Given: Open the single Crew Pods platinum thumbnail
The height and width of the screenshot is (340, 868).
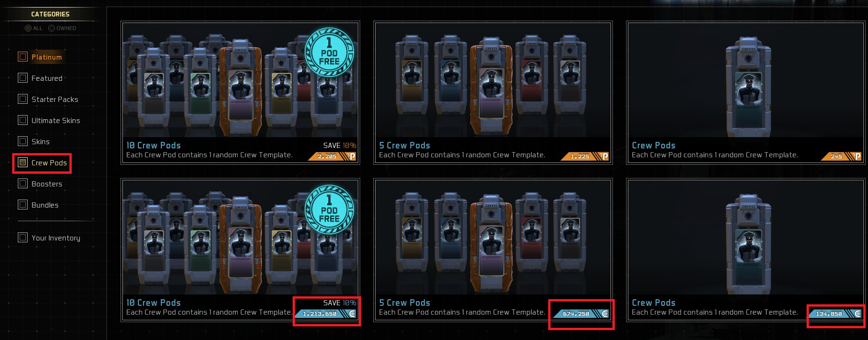Looking at the screenshot, I should pyautogui.click(x=746, y=80).
